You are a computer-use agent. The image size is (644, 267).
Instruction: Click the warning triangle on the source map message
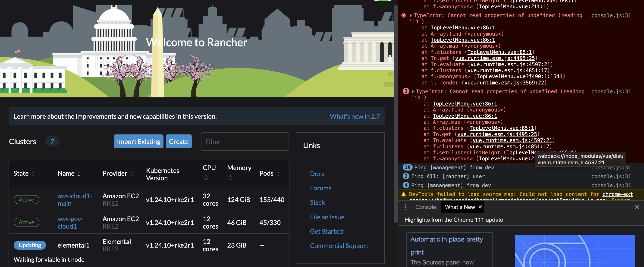coord(404,194)
